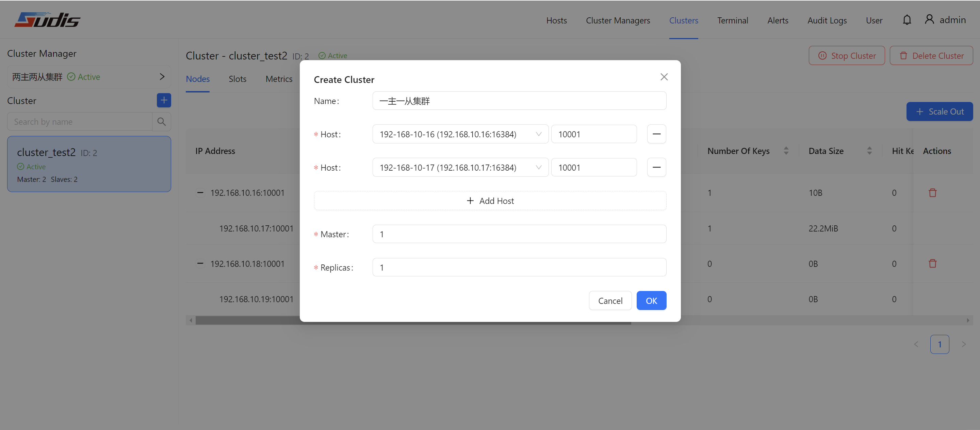
Task: Open the notifications bell
Action: tap(907, 20)
